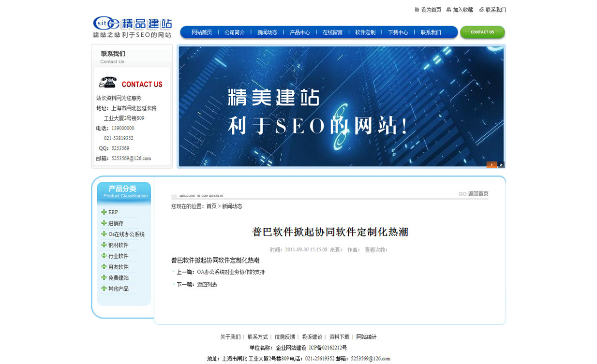Image resolution: width=597 pixels, height=364 pixels.
Task: Open 免费建站 product category
Action: click(119, 277)
